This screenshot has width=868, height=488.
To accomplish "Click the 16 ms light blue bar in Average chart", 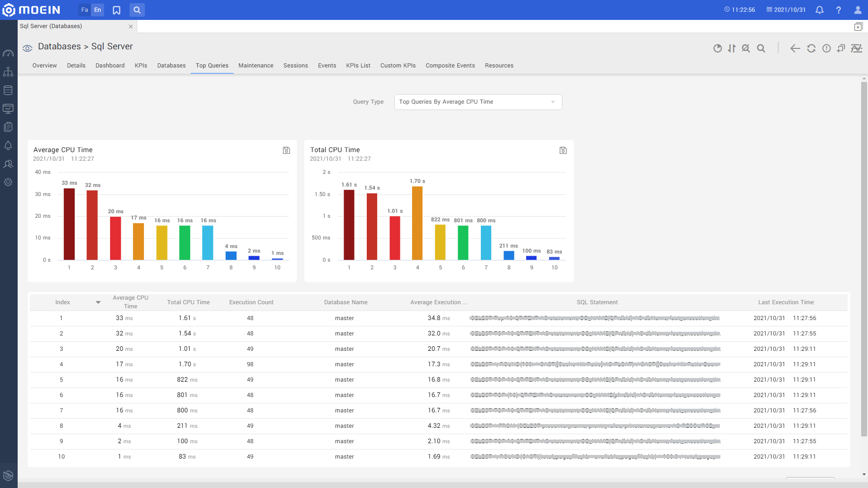I will tap(208, 243).
